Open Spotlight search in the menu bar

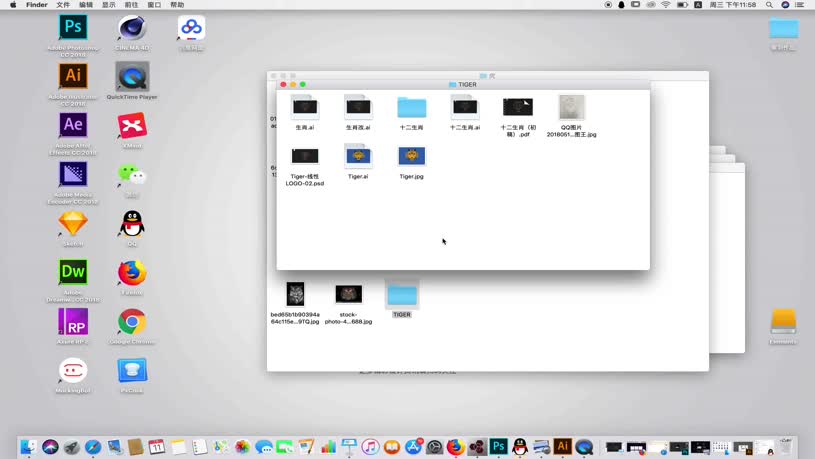click(769, 5)
